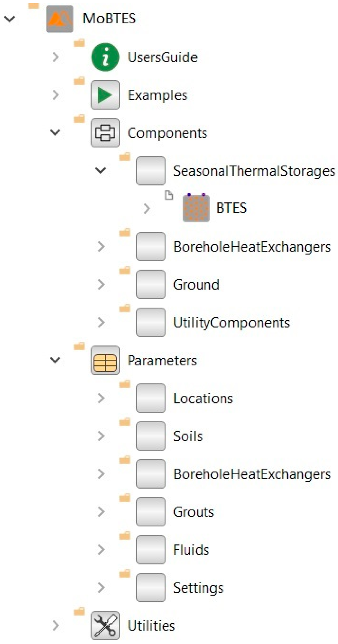Click the green UsersGuide info icon
Screen dimensions: 338x644
[105, 57]
